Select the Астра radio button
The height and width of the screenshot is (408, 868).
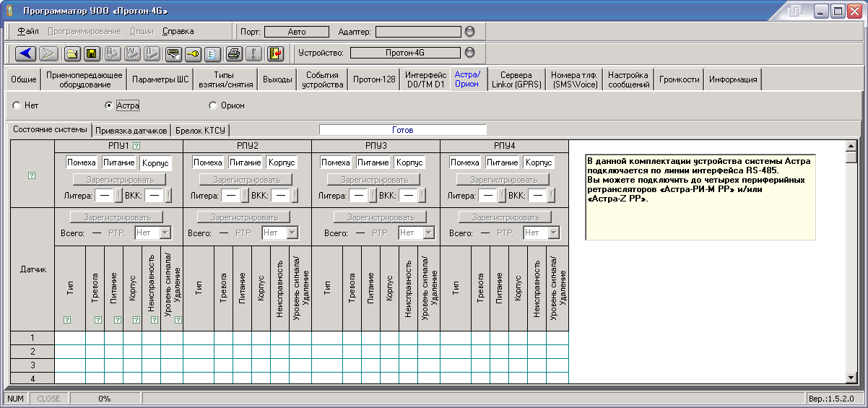coord(109,105)
